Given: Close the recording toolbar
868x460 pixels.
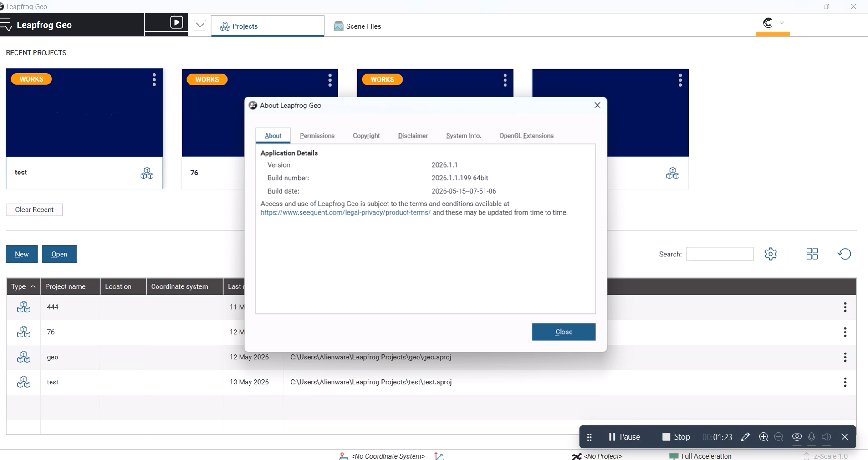Looking at the screenshot, I should click(x=845, y=437).
